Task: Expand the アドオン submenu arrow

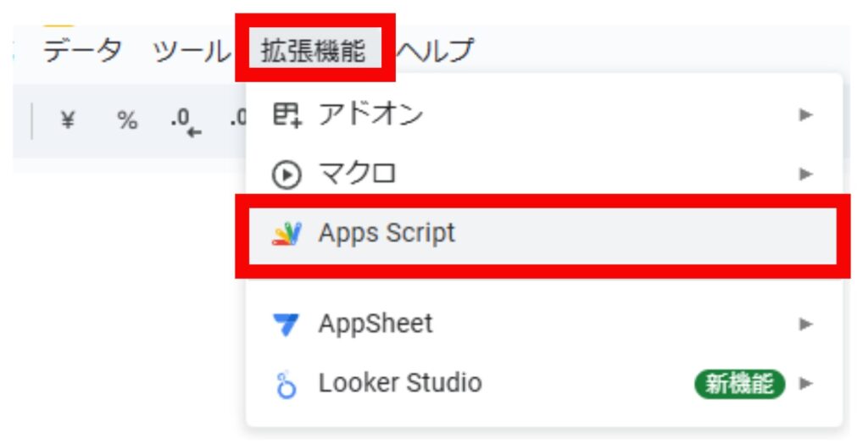Action: point(805,115)
